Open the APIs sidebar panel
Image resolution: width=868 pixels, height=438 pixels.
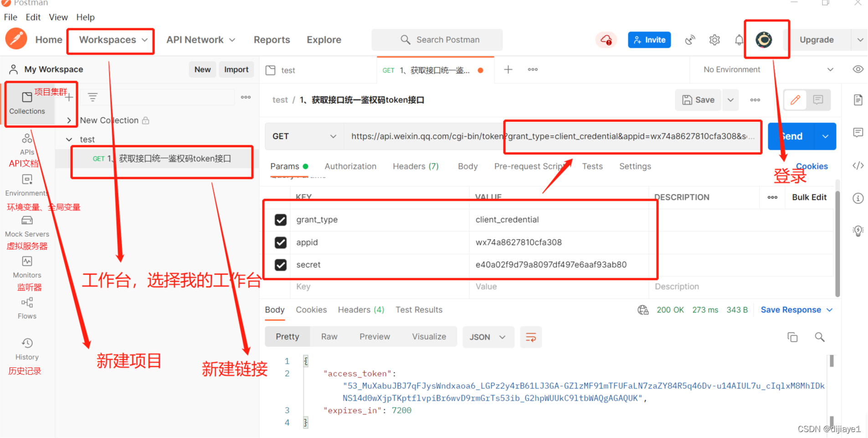(x=27, y=144)
